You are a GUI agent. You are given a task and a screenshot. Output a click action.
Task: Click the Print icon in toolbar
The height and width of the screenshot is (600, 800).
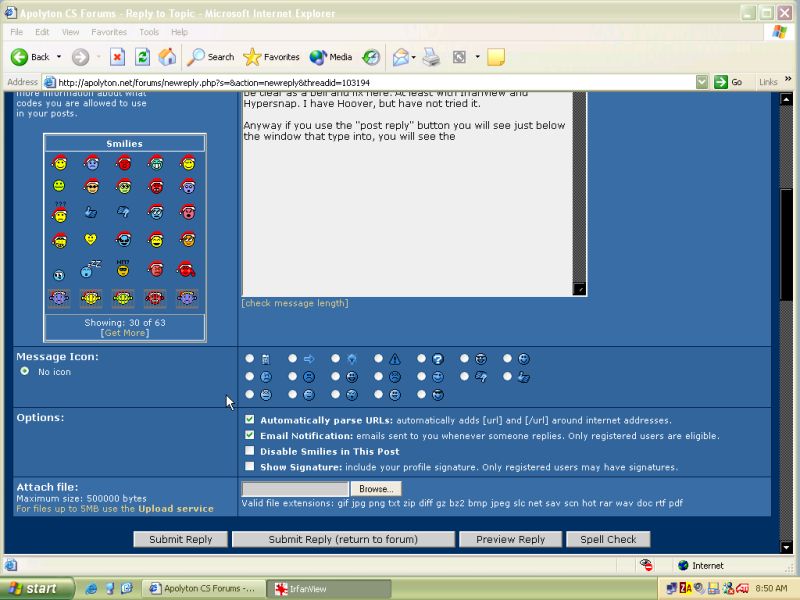(x=431, y=57)
